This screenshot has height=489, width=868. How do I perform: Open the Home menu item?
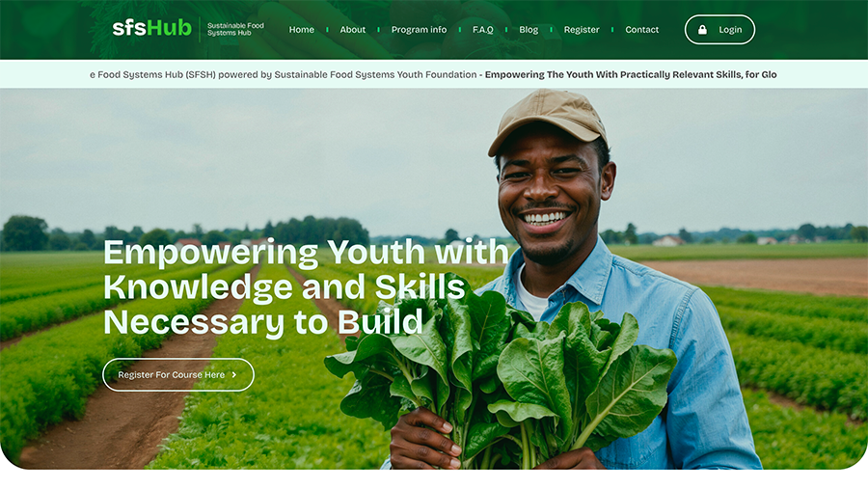click(x=301, y=30)
